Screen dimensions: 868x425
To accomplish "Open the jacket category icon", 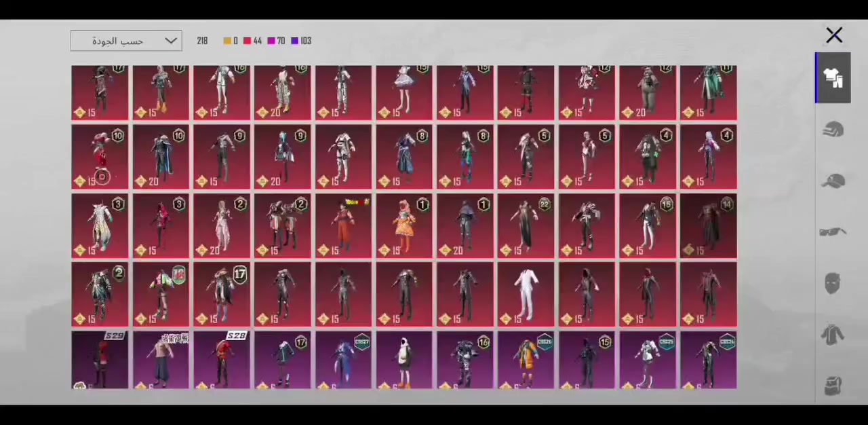I will tap(833, 335).
